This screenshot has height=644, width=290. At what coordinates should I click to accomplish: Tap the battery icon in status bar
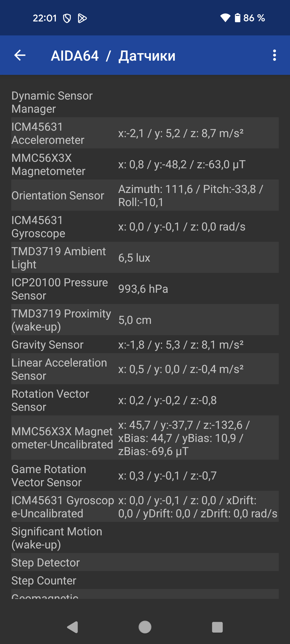(x=237, y=18)
